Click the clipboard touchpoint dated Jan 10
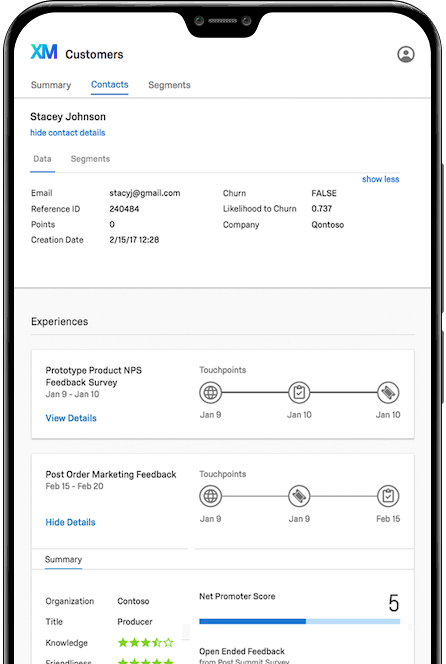 [299, 393]
